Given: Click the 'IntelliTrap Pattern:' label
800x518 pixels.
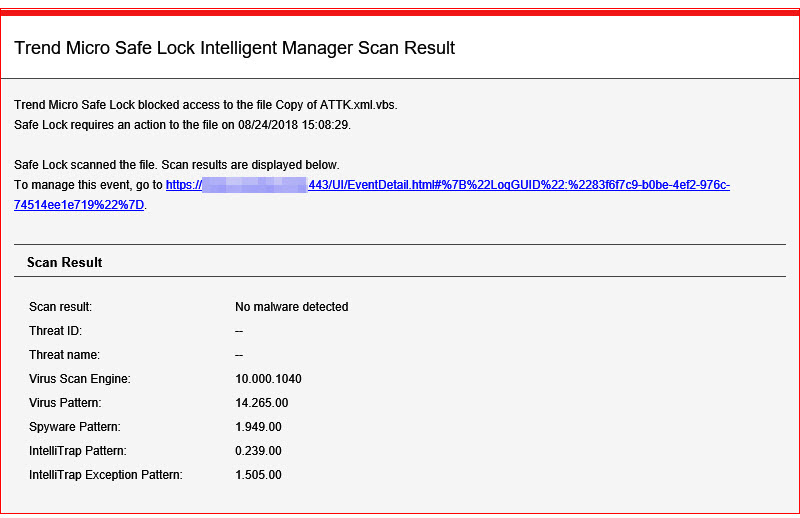Looking at the screenshot, I should [x=77, y=451].
